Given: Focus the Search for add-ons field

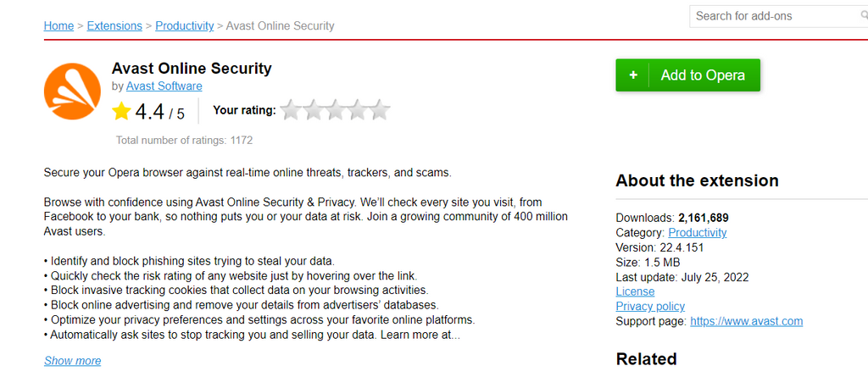Looking at the screenshot, I should (775, 16).
